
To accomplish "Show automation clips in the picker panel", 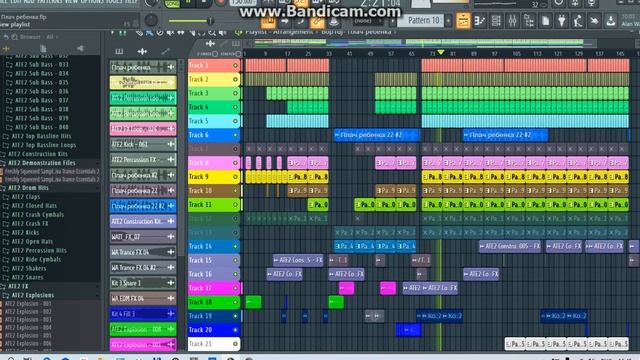I will (x=165, y=51).
